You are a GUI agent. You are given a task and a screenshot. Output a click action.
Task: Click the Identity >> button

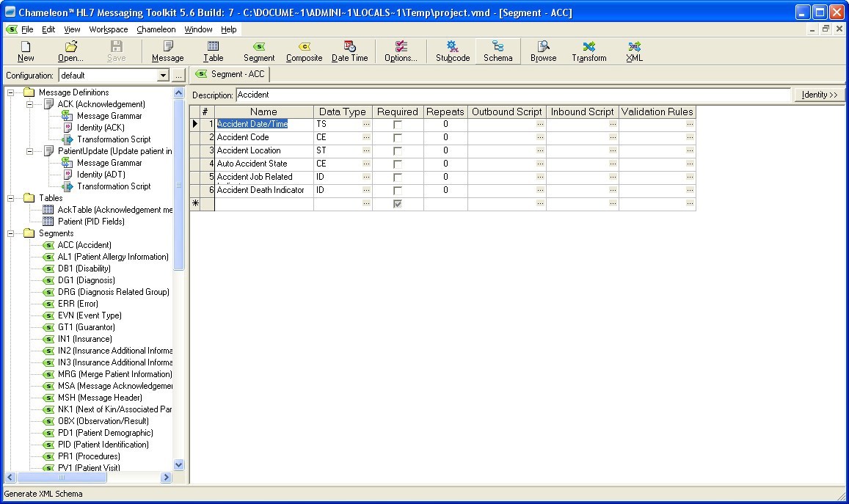(x=819, y=95)
